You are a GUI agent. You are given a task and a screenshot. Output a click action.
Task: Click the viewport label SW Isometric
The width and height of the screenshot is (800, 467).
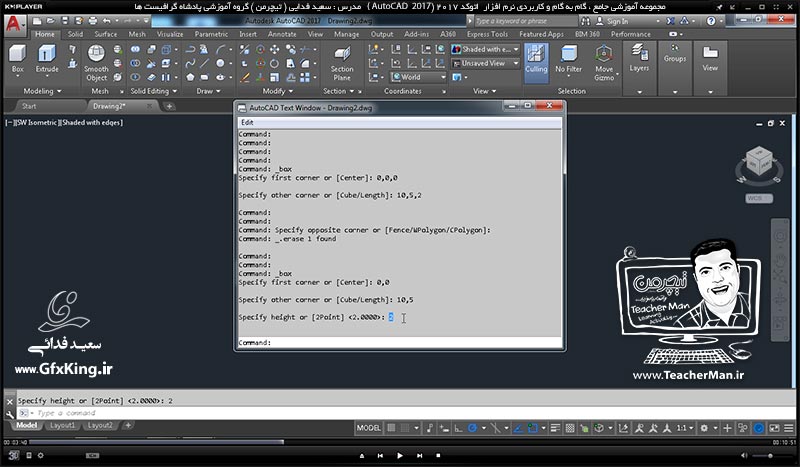(x=37, y=122)
